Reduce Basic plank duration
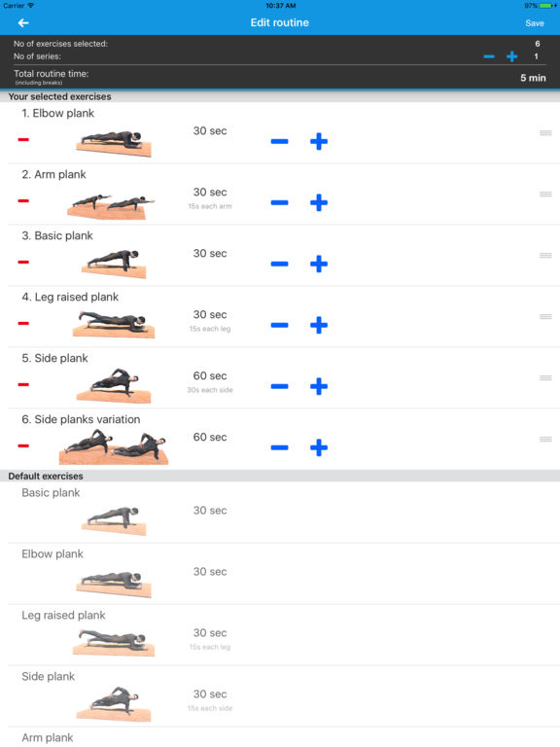This screenshot has height=747, width=560. pos(280,264)
